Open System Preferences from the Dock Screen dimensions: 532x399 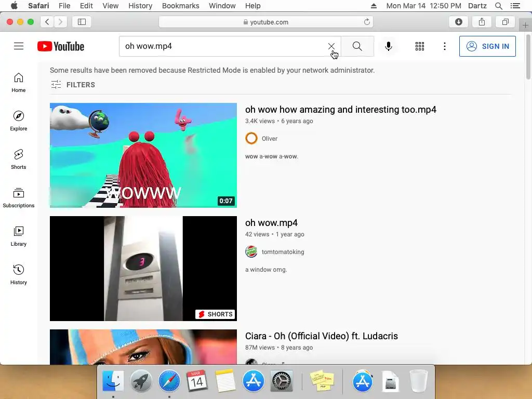click(x=281, y=381)
